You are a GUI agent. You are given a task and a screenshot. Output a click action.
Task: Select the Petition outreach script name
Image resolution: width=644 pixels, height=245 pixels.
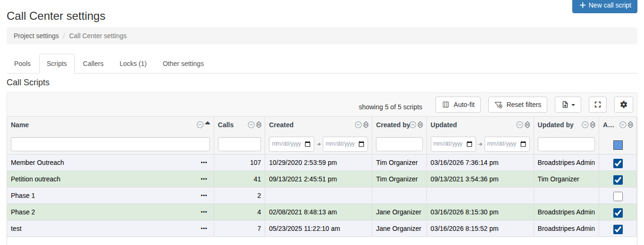[x=35, y=179]
